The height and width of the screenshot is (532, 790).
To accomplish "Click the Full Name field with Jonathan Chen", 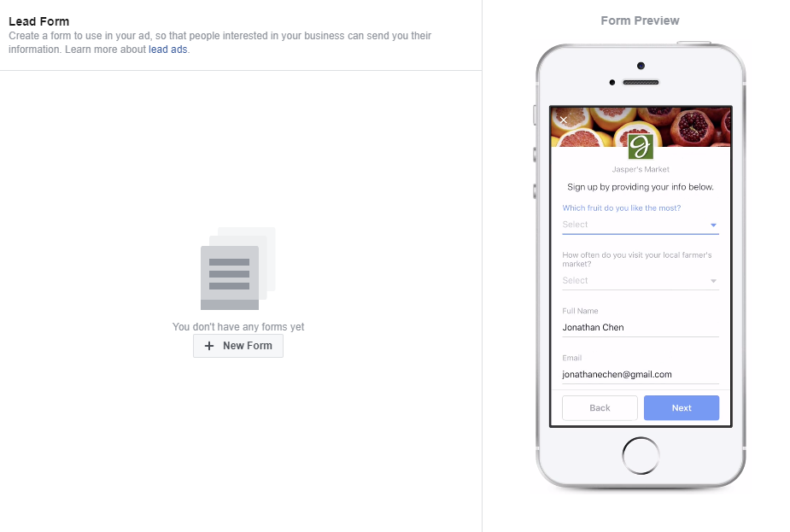I will pos(641,327).
